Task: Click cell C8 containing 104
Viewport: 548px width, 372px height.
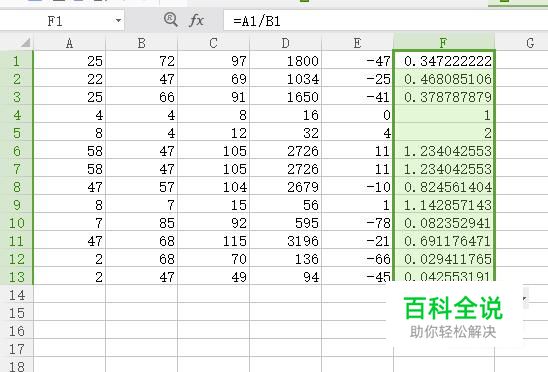Action: point(214,187)
